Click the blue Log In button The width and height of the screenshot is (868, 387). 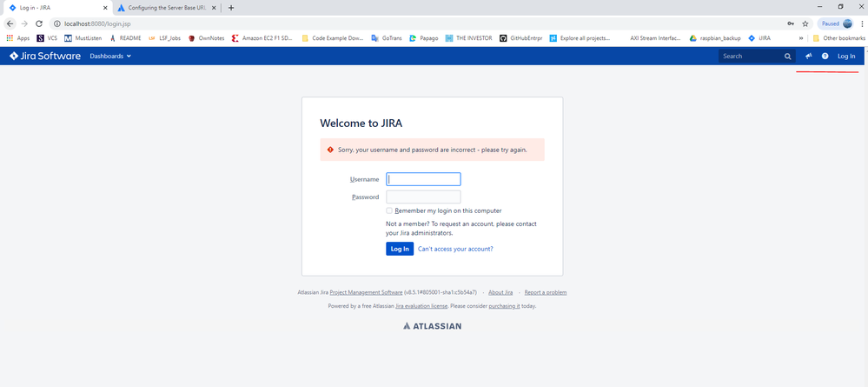400,249
